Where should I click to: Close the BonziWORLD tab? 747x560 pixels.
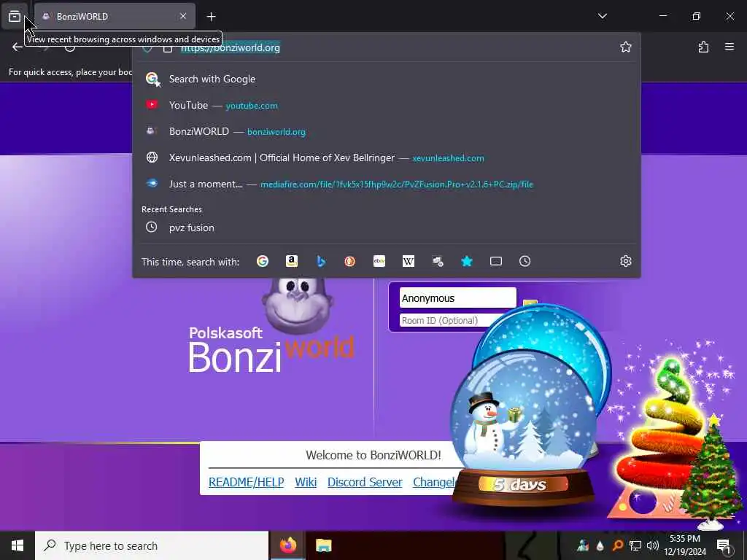(183, 16)
